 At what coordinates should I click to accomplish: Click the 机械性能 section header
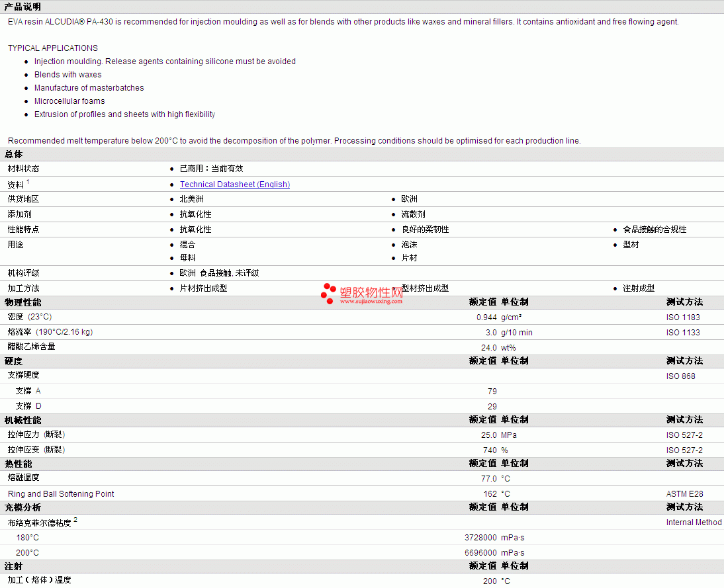tap(23, 421)
